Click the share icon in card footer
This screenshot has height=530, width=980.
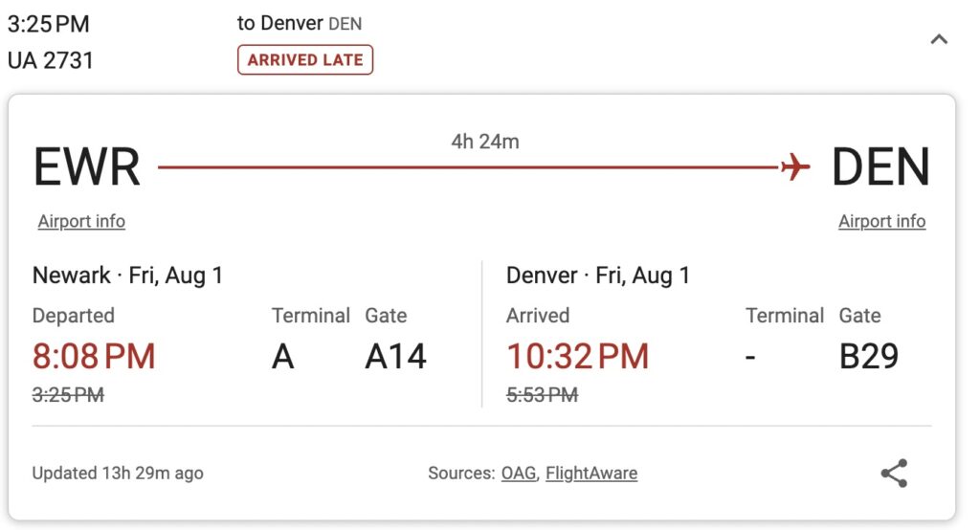(x=894, y=474)
